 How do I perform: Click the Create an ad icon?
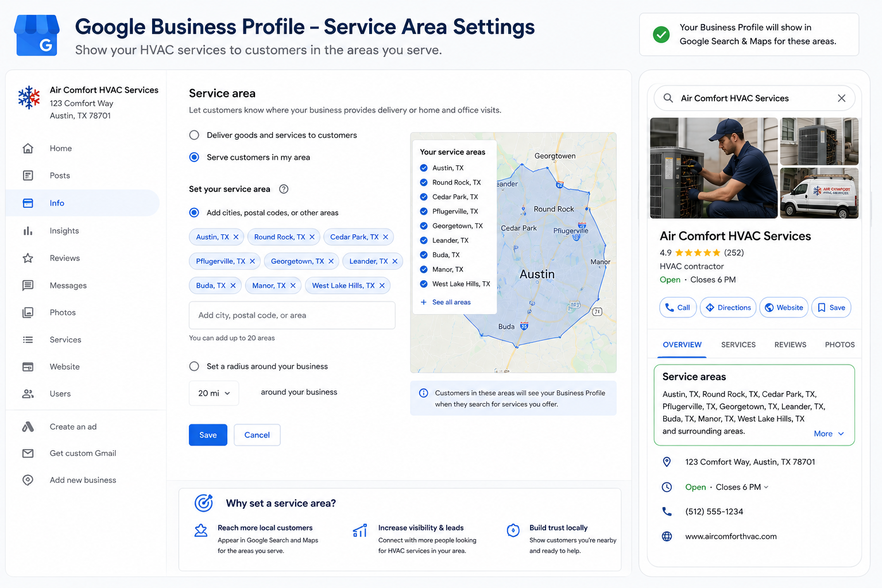[28, 427]
